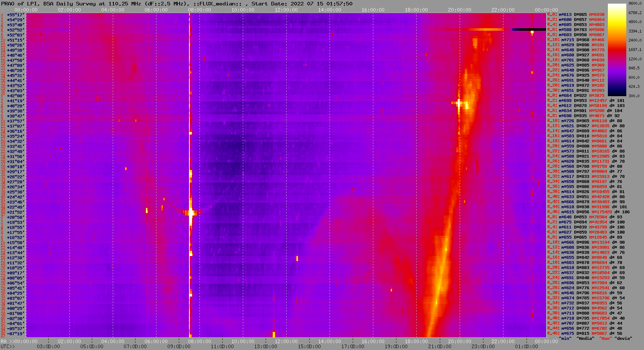Click the +21°52' declination label
Viewport: 644px width, 350px height.
15,212
